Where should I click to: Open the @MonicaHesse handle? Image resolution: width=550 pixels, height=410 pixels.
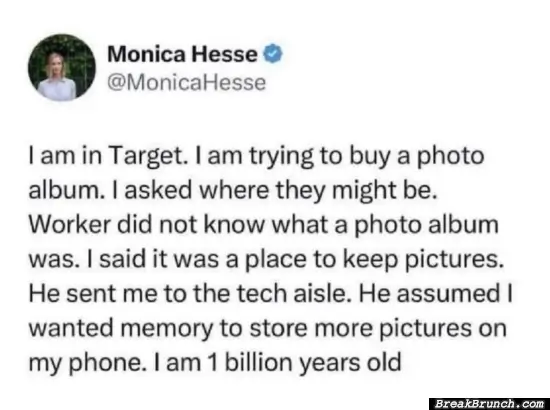click(x=187, y=83)
